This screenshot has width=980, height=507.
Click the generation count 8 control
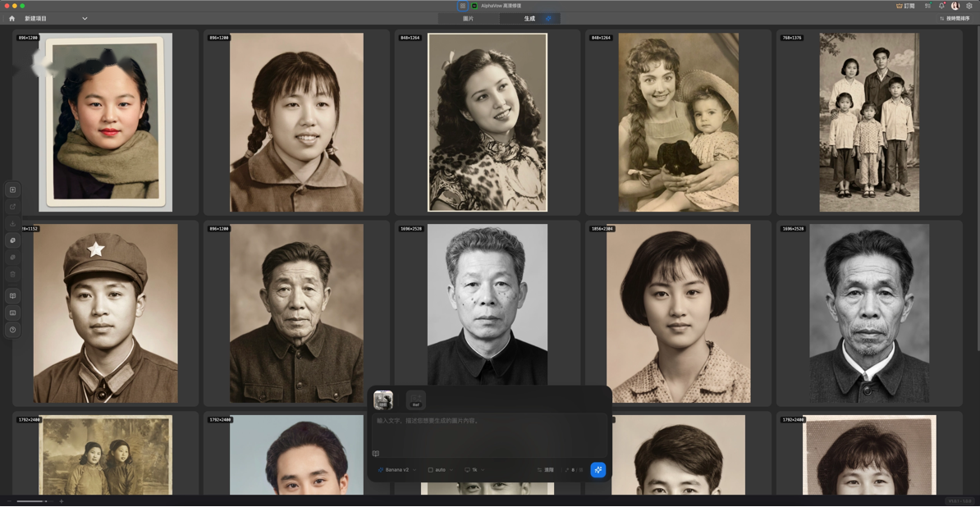pyautogui.click(x=573, y=469)
